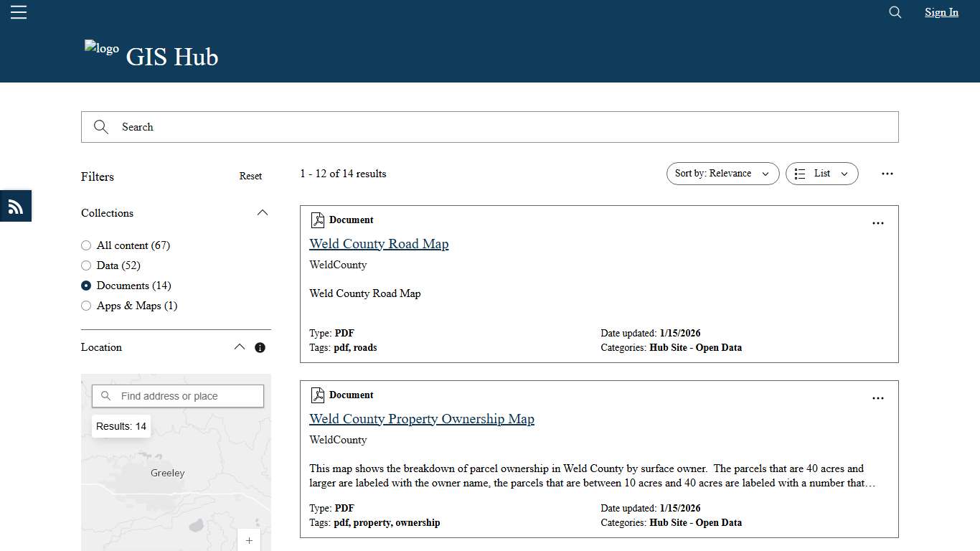Click the GIS Hub site logo
Screen dimensions: 980x551
101,49
